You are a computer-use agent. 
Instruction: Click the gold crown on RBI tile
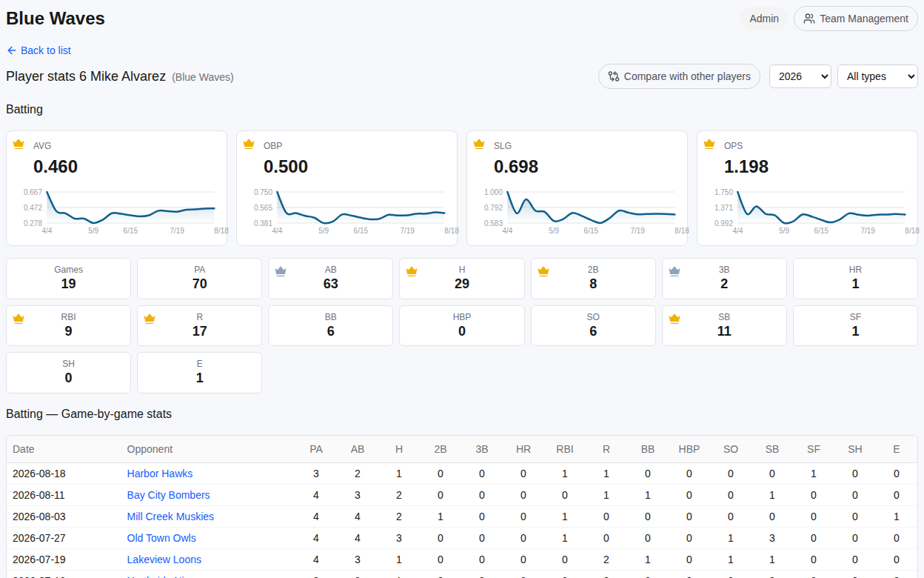point(19,319)
